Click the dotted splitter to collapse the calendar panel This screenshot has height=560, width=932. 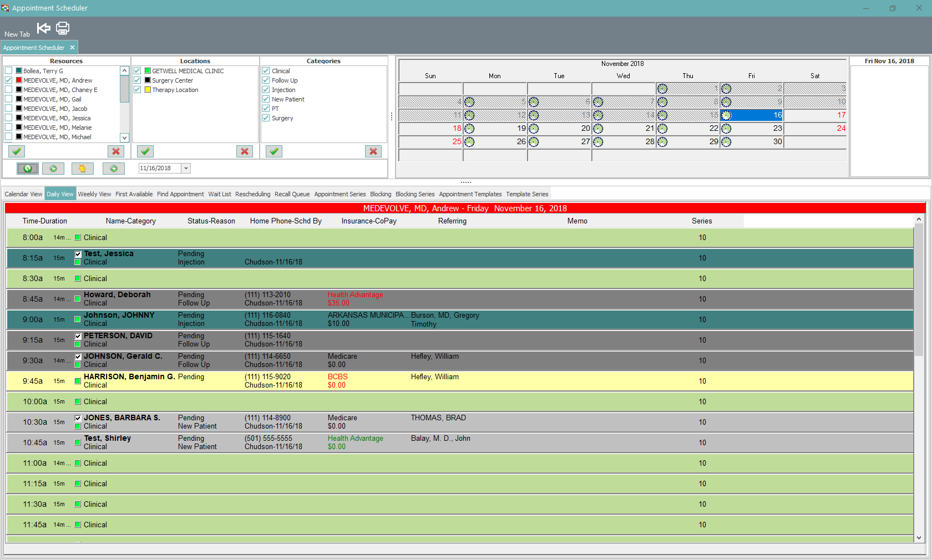click(x=465, y=182)
